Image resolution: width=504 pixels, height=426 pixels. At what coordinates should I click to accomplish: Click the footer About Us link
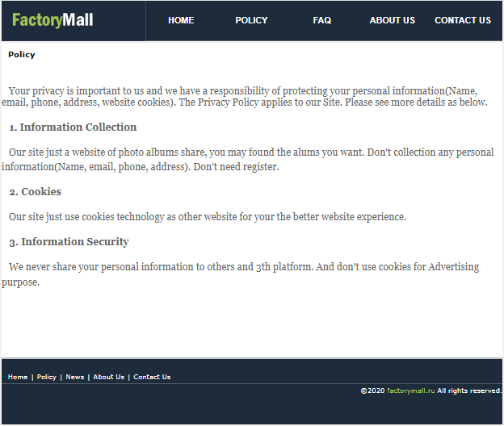point(109,377)
